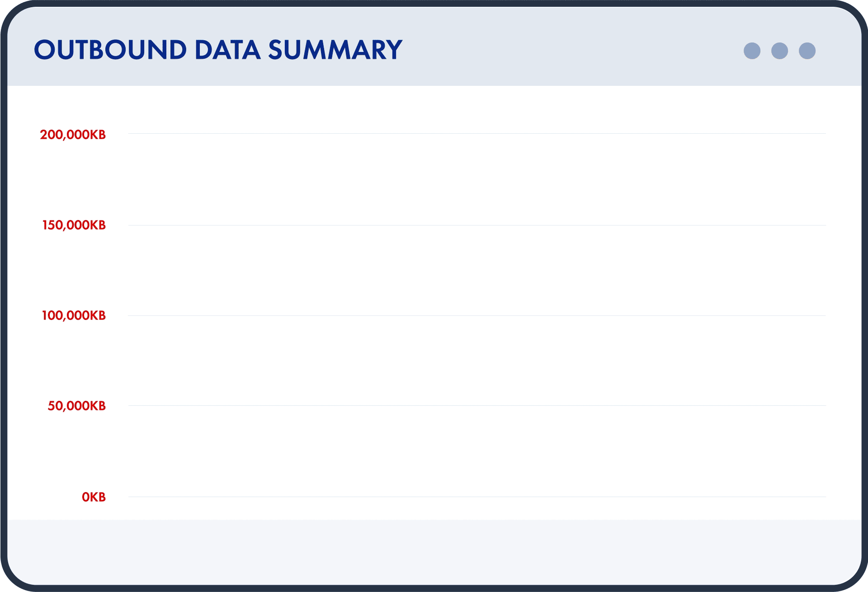Click empty header space beside the title
Viewport: 868px width, 592px height.
570,50
